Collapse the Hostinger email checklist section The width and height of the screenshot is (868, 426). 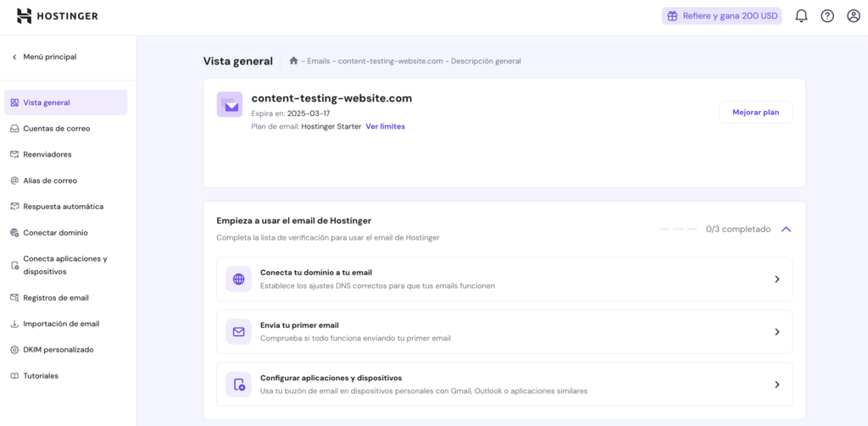(x=786, y=229)
